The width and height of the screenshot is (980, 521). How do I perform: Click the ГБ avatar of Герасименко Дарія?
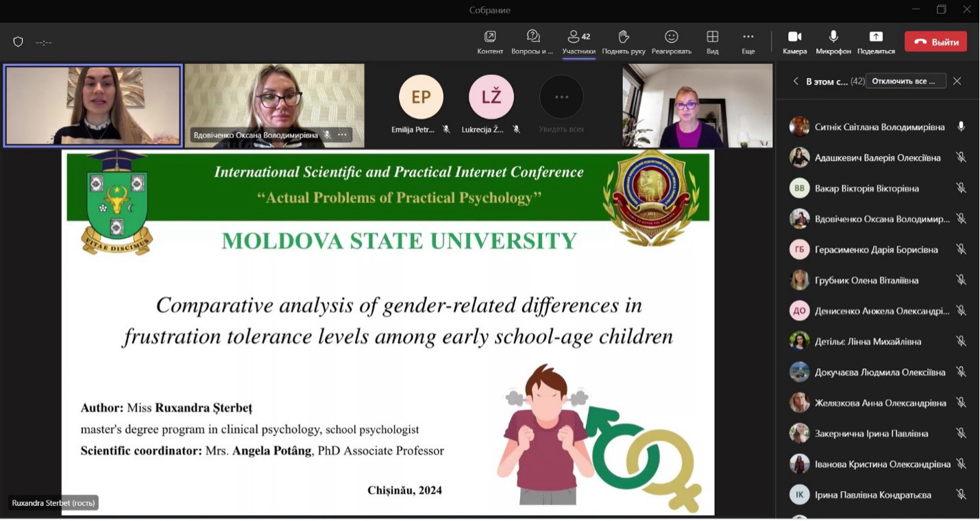(799, 250)
